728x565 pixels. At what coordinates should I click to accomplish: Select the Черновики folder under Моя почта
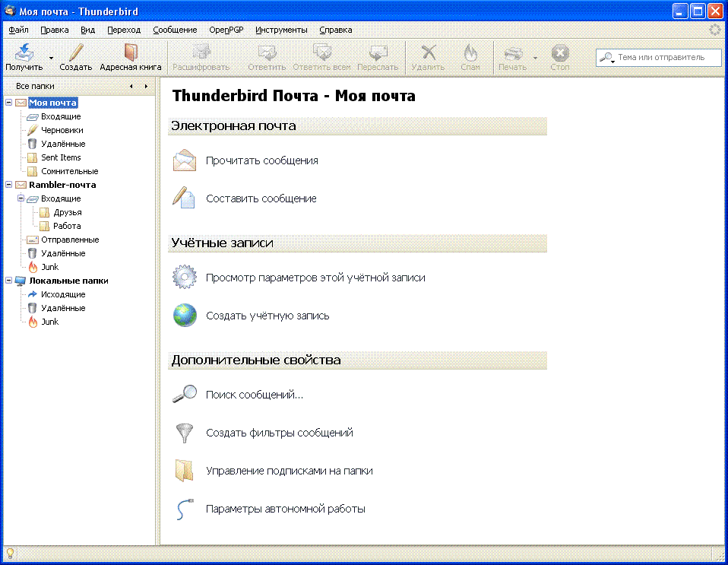point(62,130)
